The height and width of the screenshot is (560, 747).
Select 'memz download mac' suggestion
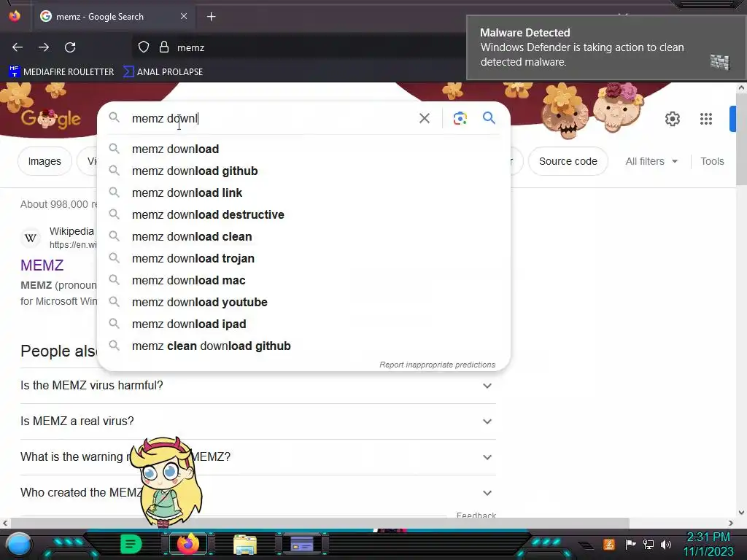point(303,281)
